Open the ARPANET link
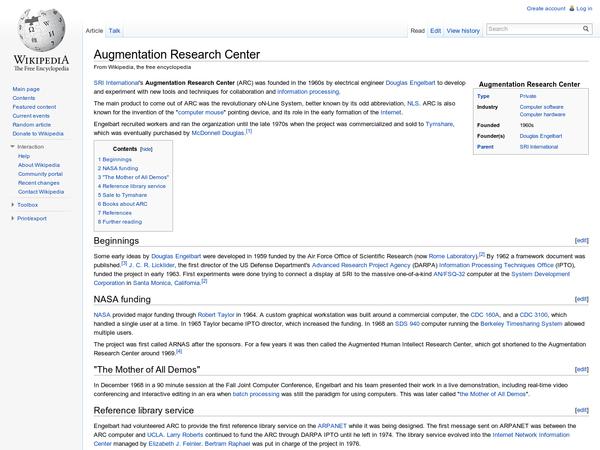The height and width of the screenshot is (450, 600). [x=332, y=426]
